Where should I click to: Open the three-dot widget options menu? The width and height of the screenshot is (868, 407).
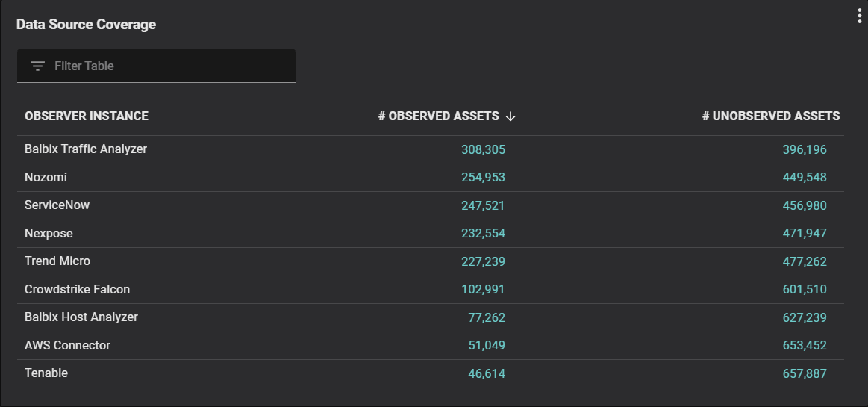[x=860, y=17]
